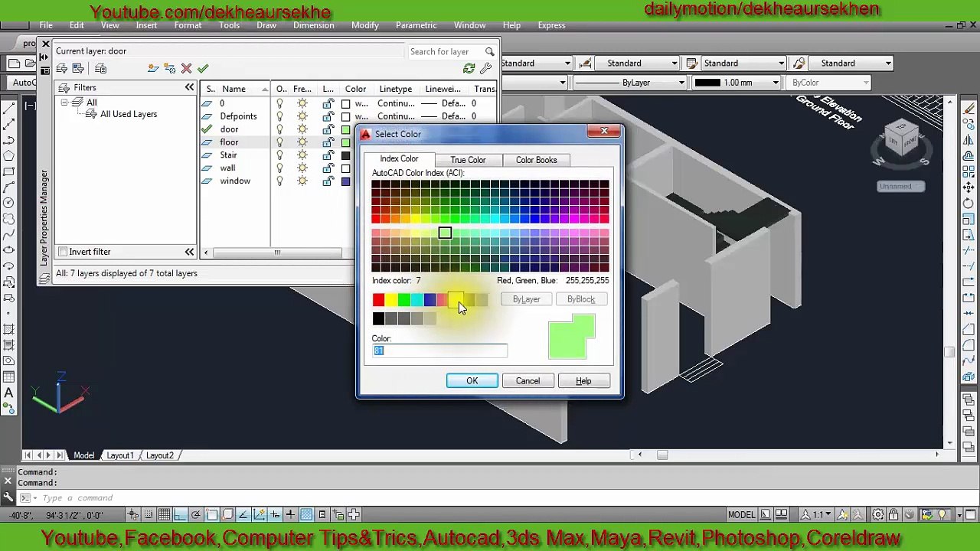Select the Erase tool in right toolbar
980x551 pixels.
tap(969, 109)
